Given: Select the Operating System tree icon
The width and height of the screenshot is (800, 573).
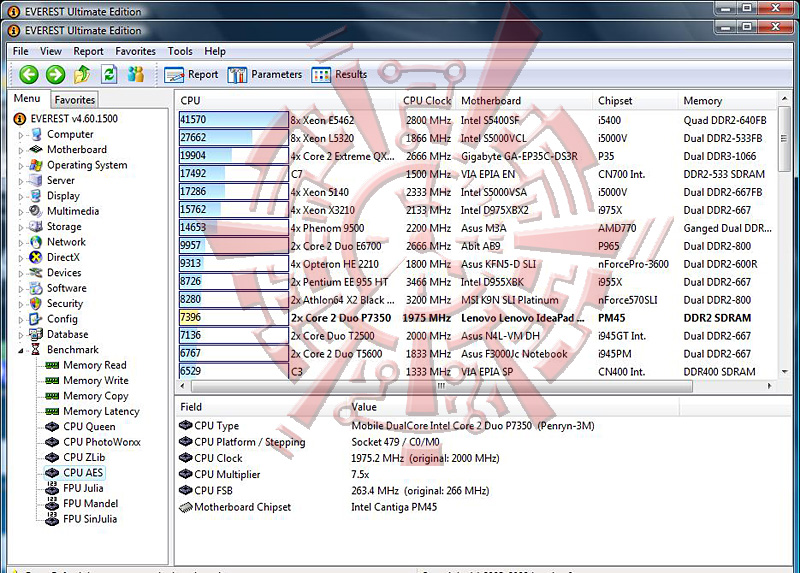Looking at the screenshot, I should (36, 165).
